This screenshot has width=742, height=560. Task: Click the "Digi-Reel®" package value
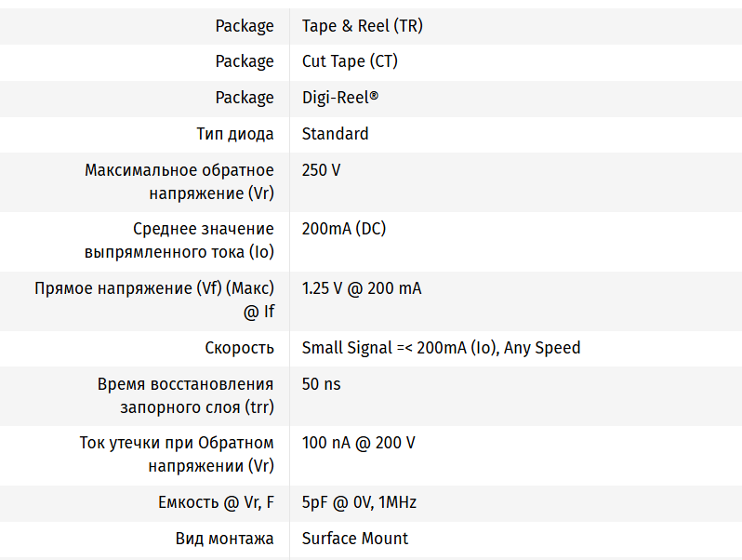tap(339, 98)
